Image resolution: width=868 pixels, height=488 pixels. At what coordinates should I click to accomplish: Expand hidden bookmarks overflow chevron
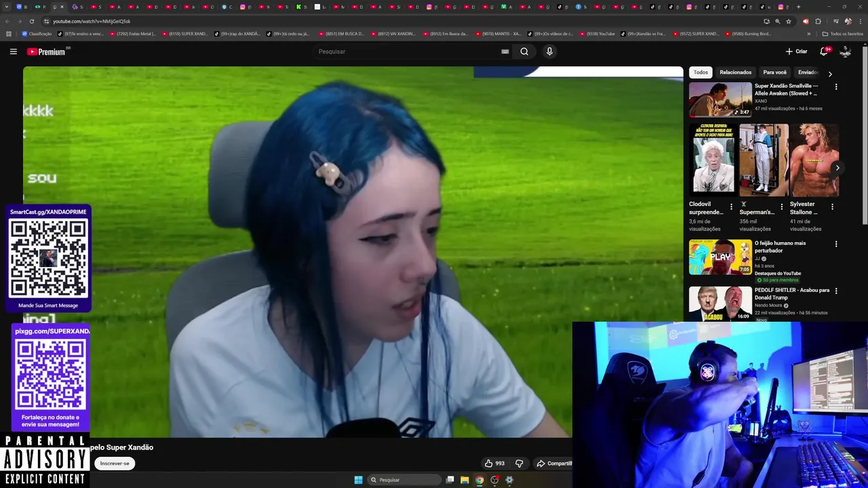click(x=809, y=33)
